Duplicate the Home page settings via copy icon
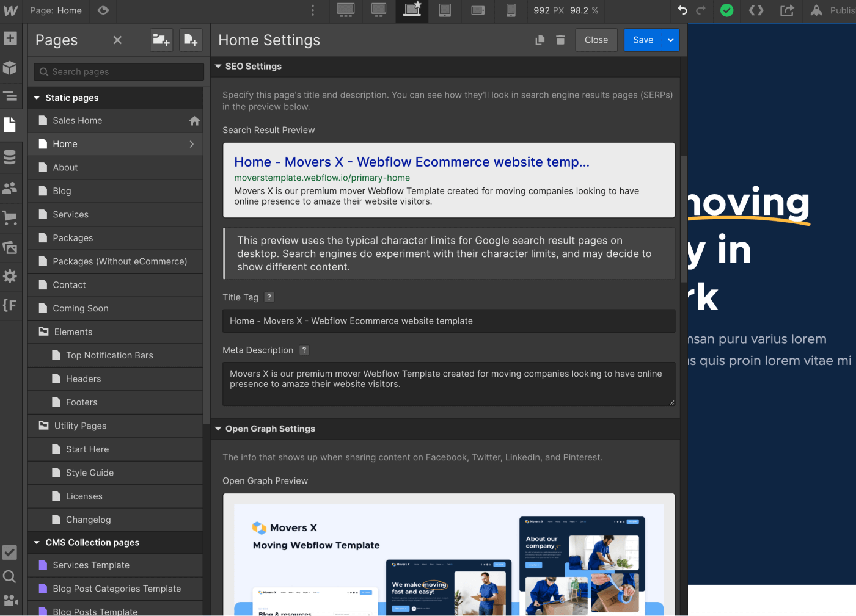 click(x=540, y=40)
